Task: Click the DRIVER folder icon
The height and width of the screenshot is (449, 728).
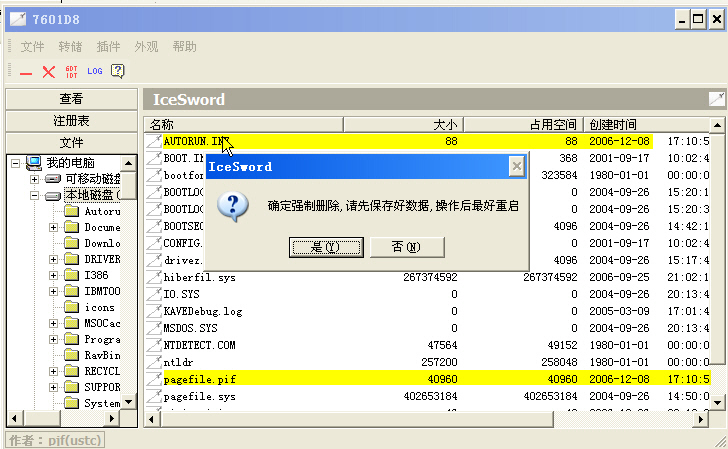Action: [71, 259]
